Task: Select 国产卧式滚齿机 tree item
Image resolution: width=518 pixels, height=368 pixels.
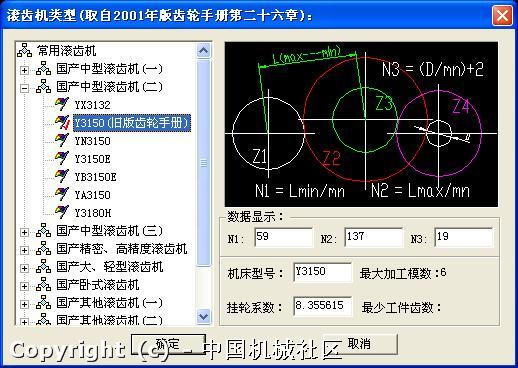Action: [98, 285]
